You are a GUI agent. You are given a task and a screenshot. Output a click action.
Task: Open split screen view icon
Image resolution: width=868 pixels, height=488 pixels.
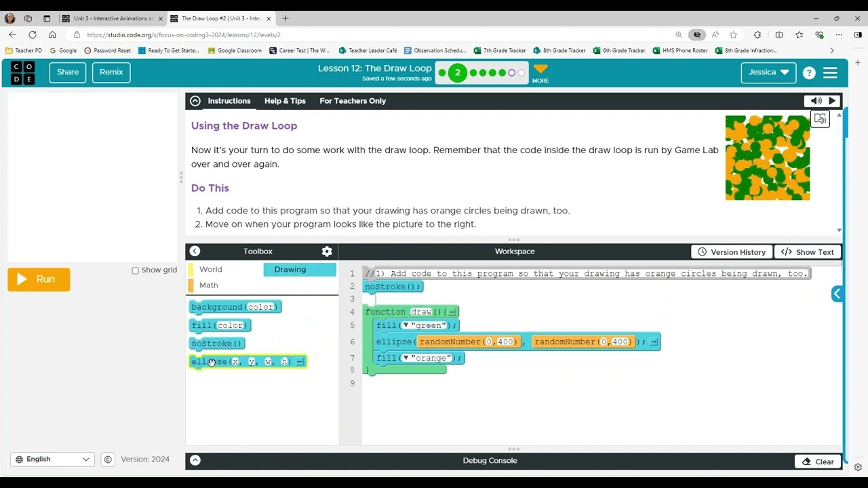(779, 35)
